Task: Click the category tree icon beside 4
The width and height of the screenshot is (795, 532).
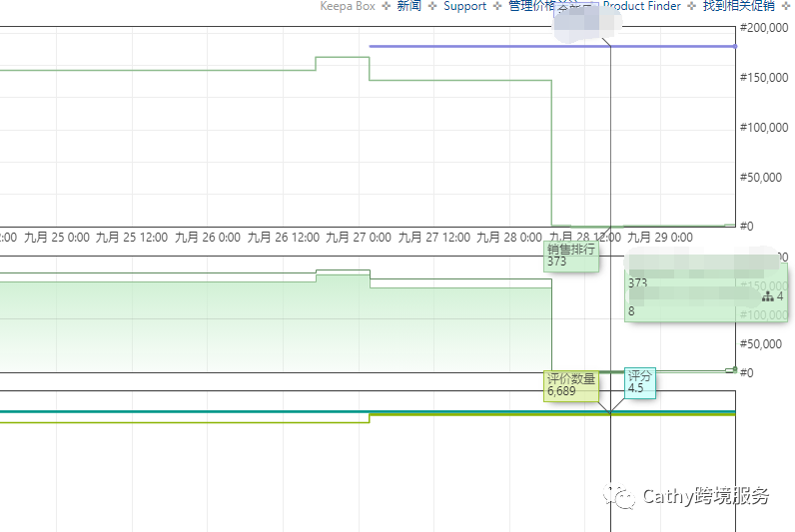Action: pos(768,296)
